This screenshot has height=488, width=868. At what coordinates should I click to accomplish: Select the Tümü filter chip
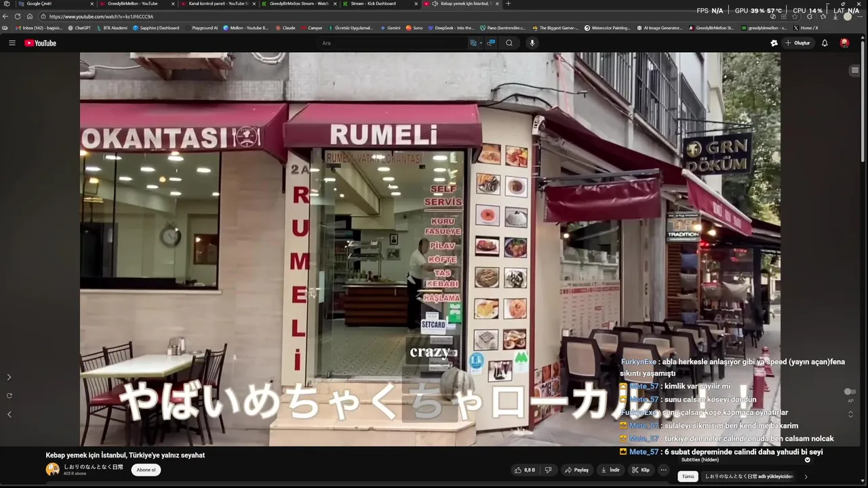pos(688,476)
